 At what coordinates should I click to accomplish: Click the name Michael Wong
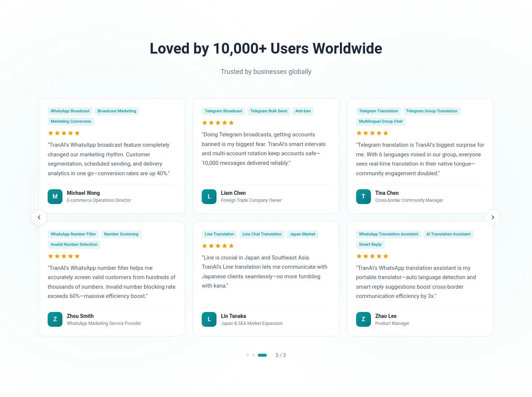pos(83,193)
